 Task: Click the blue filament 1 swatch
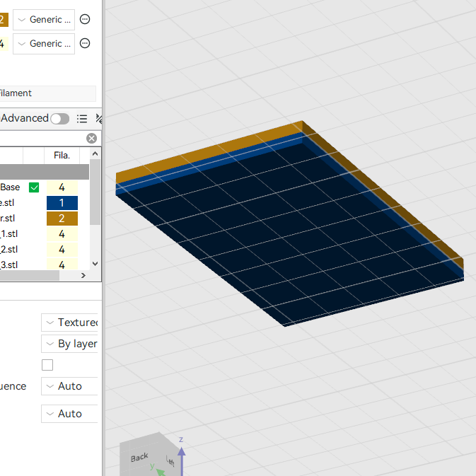coord(62,203)
